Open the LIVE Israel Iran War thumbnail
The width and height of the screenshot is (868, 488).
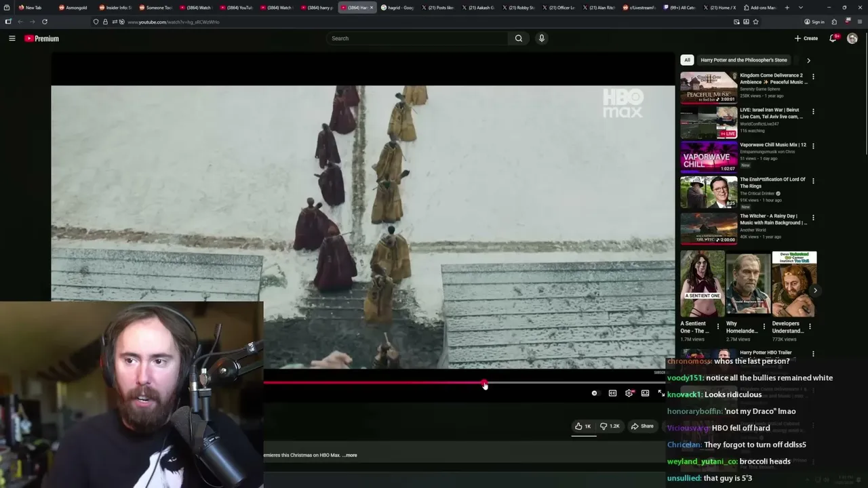pyautogui.click(x=709, y=122)
